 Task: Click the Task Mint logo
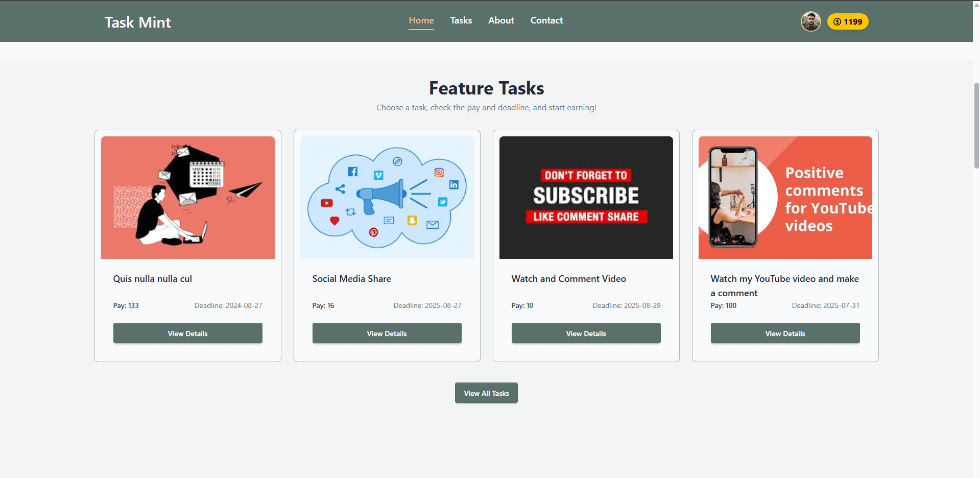tap(137, 22)
